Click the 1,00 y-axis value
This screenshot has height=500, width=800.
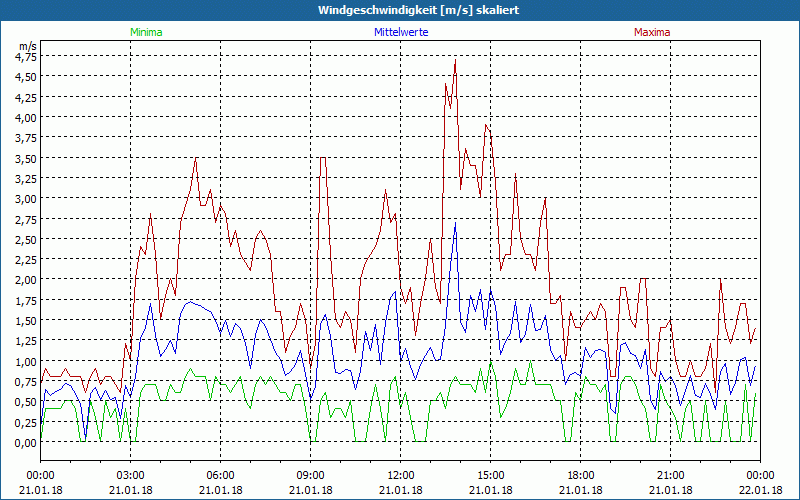tap(26, 361)
